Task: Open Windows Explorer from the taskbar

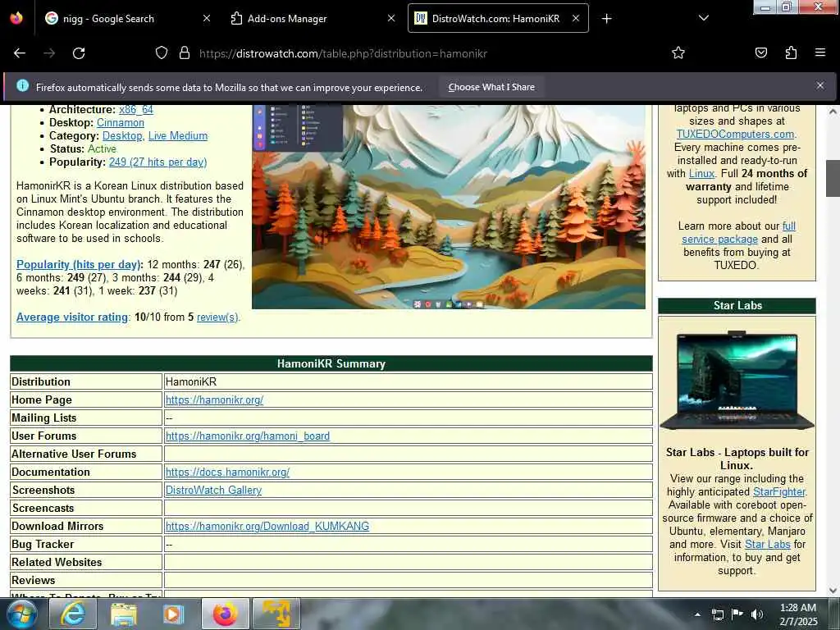Action: coord(124,614)
